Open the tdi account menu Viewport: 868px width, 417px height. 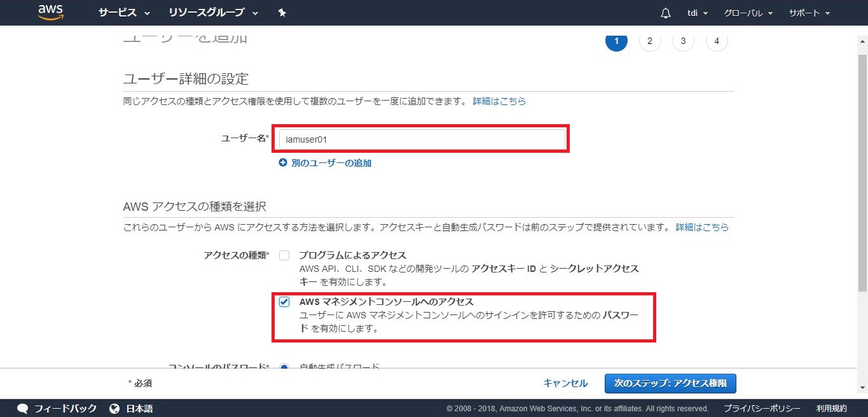coord(696,13)
